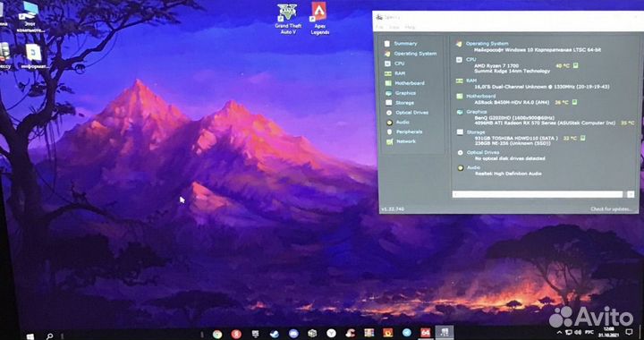644x340 pixels.
Task: Click the BenQ G2020HD monitor line
Action: point(514,117)
